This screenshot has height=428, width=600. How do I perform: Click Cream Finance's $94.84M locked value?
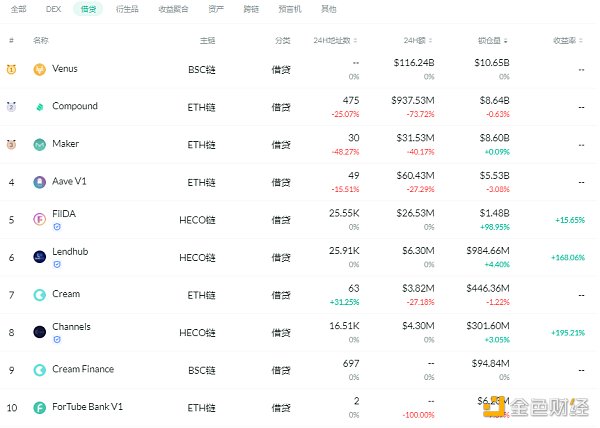click(x=491, y=363)
